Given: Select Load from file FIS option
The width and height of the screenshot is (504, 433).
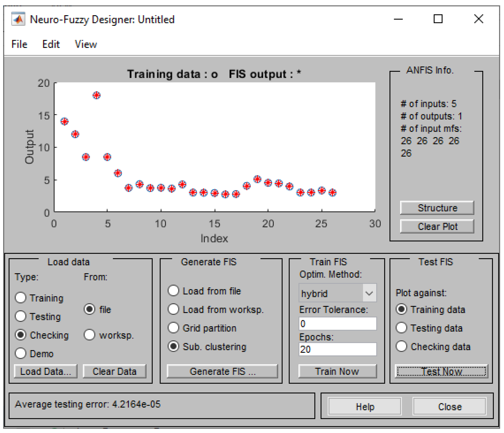Looking at the screenshot, I should [173, 291].
